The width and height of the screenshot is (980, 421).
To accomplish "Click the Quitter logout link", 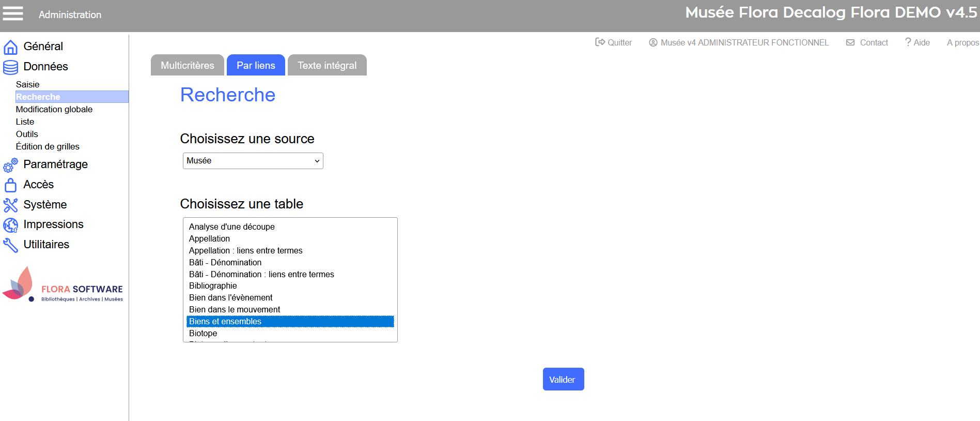I will click(614, 42).
